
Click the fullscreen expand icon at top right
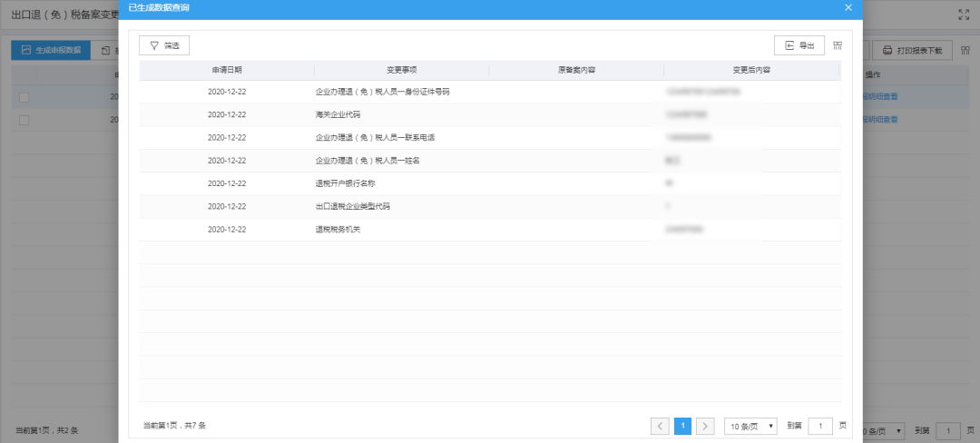pos(963,15)
